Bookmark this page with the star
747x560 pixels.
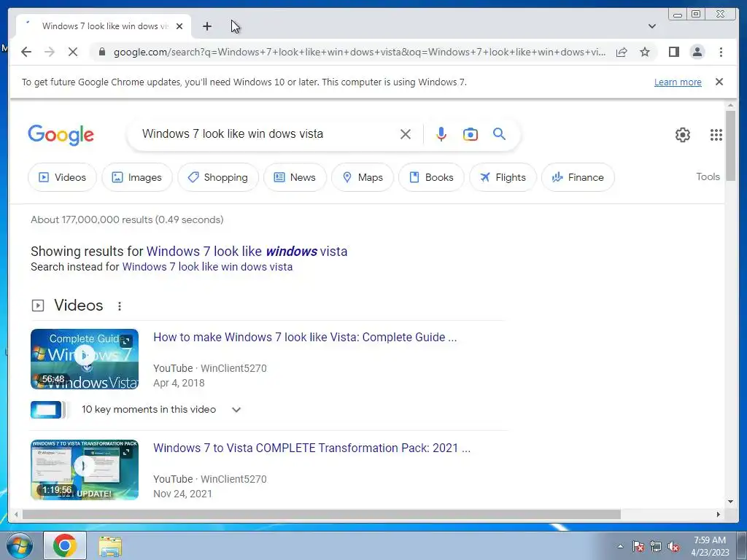coord(645,52)
